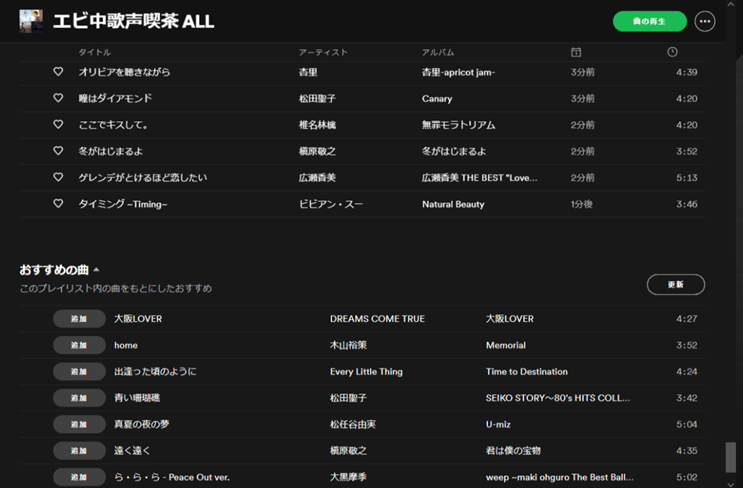This screenshot has height=488, width=743.
Task: Open artist Every Little Thing
Action: pyautogui.click(x=366, y=371)
